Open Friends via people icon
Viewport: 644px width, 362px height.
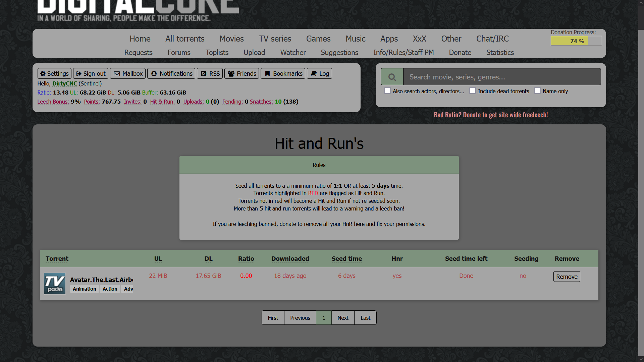[231, 74]
